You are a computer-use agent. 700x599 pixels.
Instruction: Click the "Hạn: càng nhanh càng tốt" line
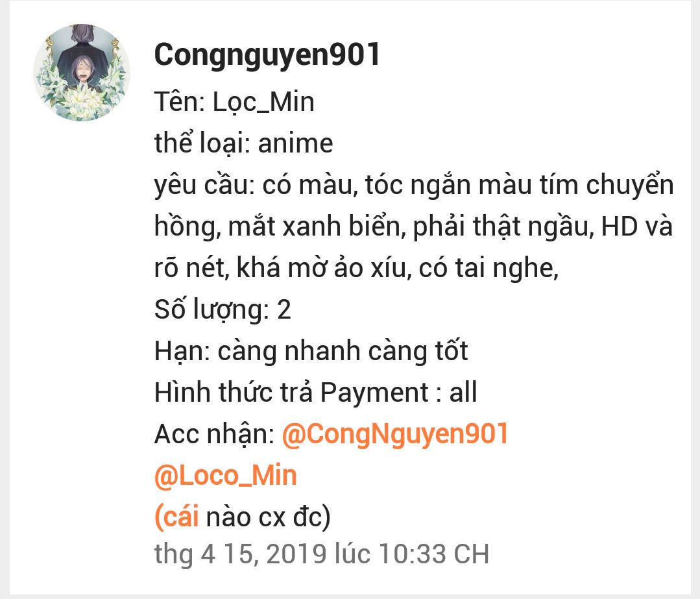pos(311,351)
